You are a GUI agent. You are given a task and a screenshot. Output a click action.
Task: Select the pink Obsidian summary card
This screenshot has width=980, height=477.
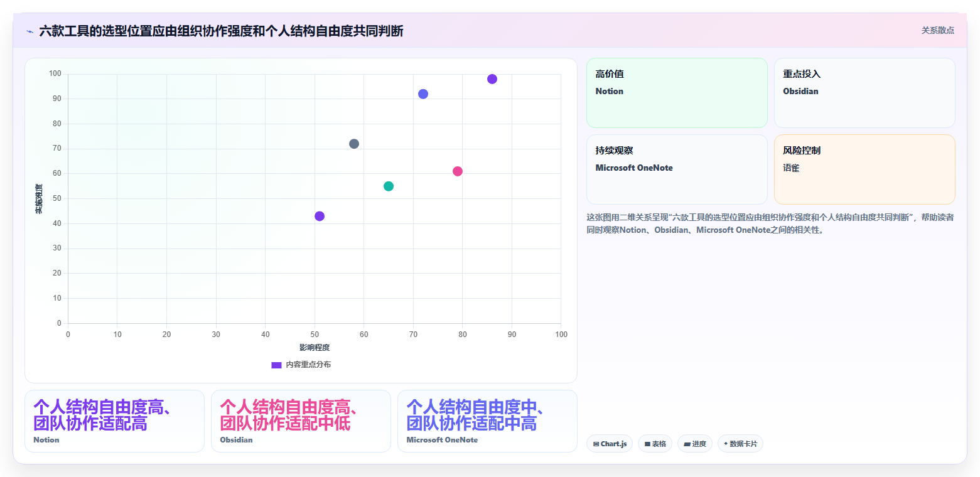(x=301, y=421)
